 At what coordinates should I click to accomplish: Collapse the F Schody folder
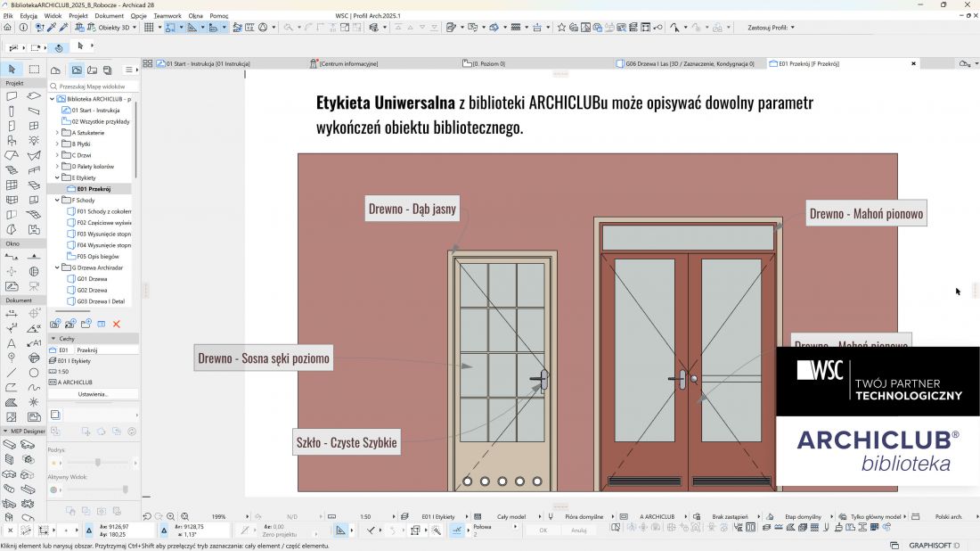point(58,200)
